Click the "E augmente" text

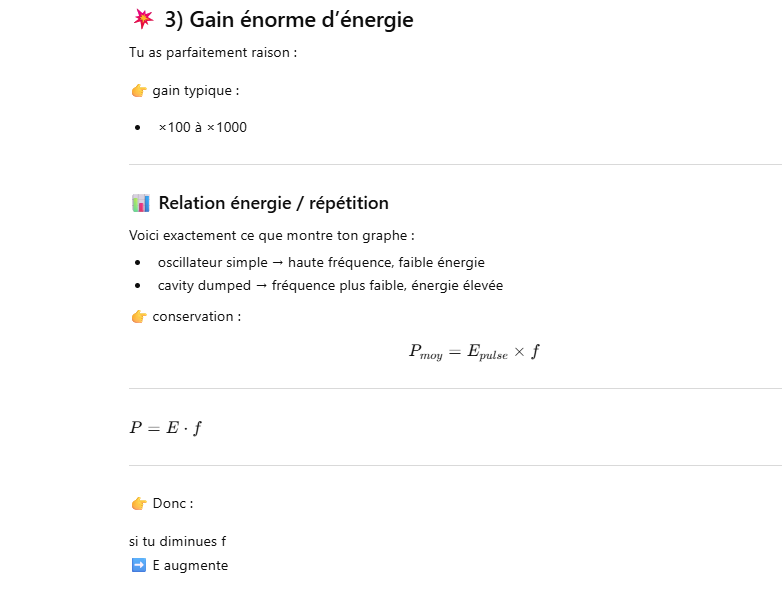click(190, 565)
